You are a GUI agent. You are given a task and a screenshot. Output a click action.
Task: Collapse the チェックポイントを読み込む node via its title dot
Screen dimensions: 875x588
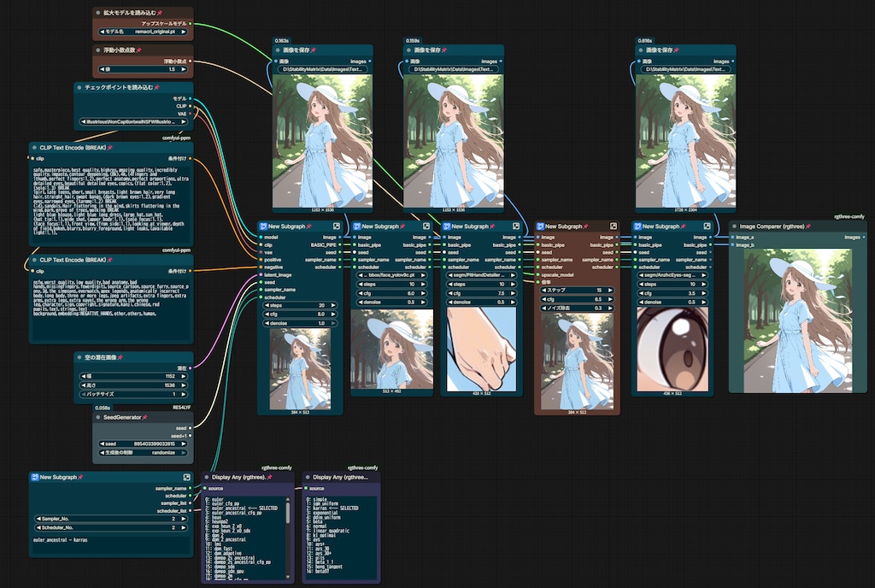(x=79, y=87)
